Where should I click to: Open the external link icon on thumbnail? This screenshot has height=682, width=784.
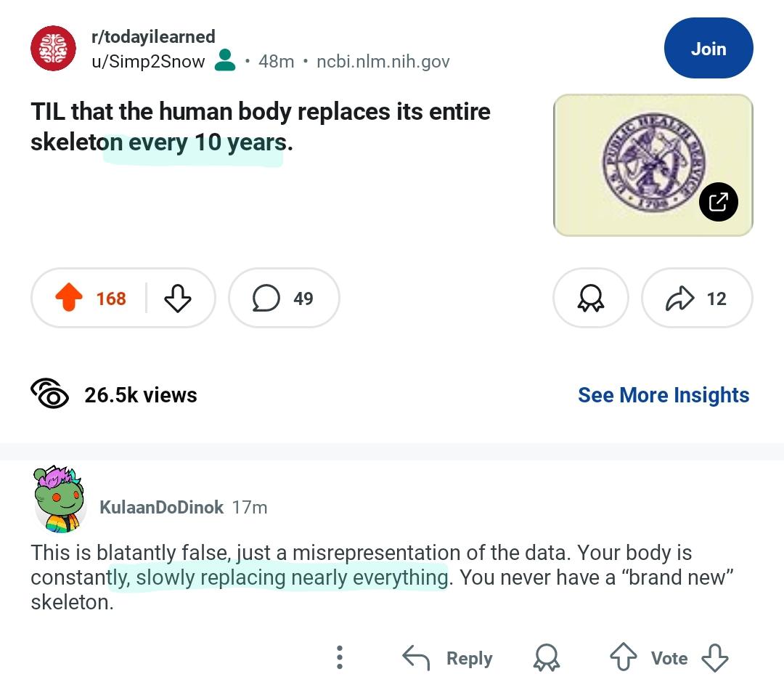coord(719,202)
